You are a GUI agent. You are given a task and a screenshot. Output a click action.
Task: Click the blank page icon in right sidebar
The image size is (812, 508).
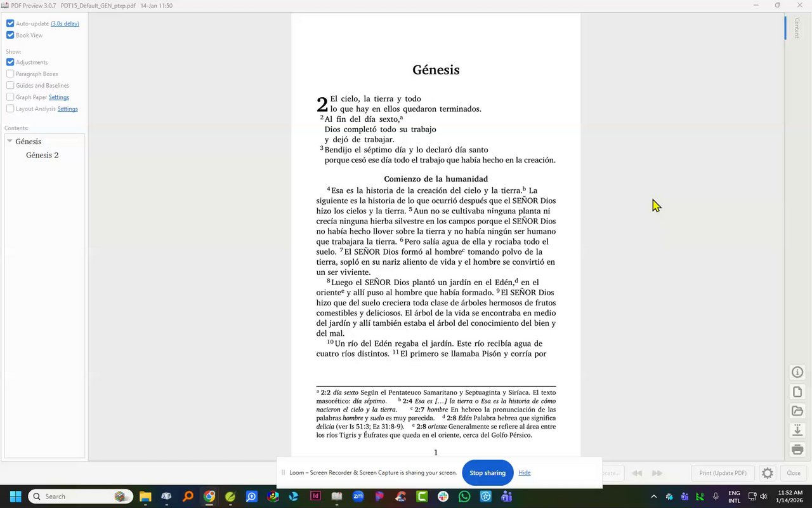click(797, 392)
